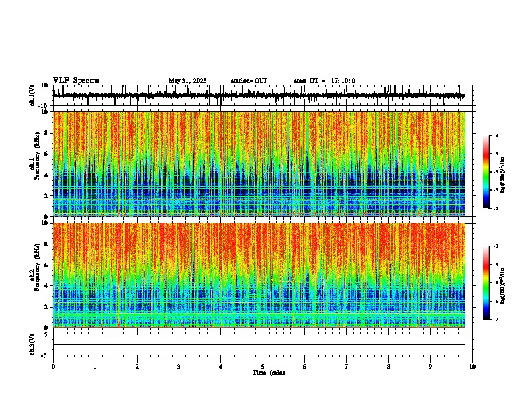Click the "5" tick on ch.3(V) axis

(47, 334)
